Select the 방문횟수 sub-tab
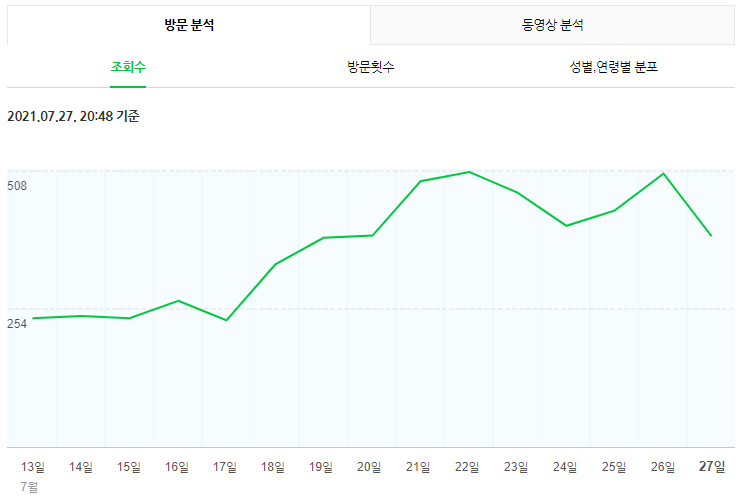743x502 pixels. (371, 67)
